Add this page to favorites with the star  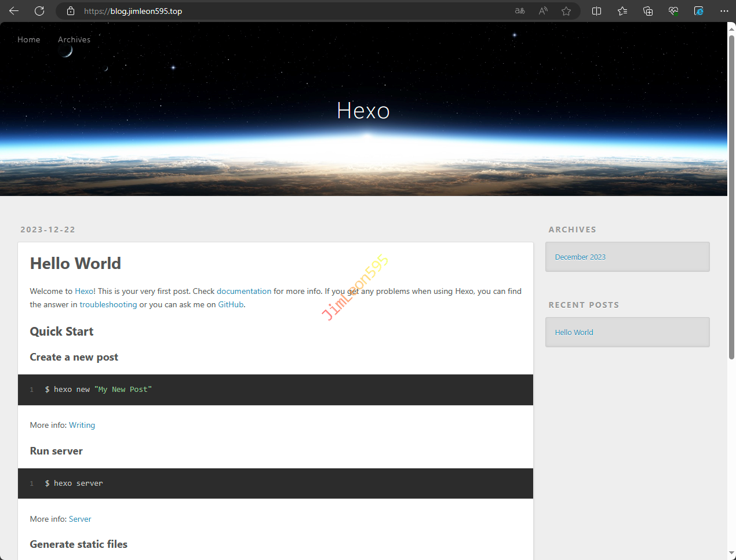pyautogui.click(x=566, y=11)
